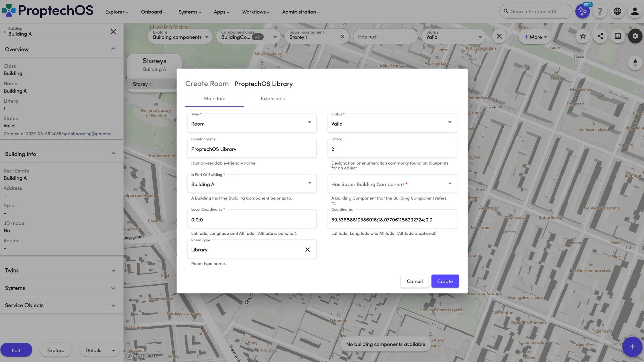
Task: Expand the Building breadcrumb chevron
Action: (4, 32)
